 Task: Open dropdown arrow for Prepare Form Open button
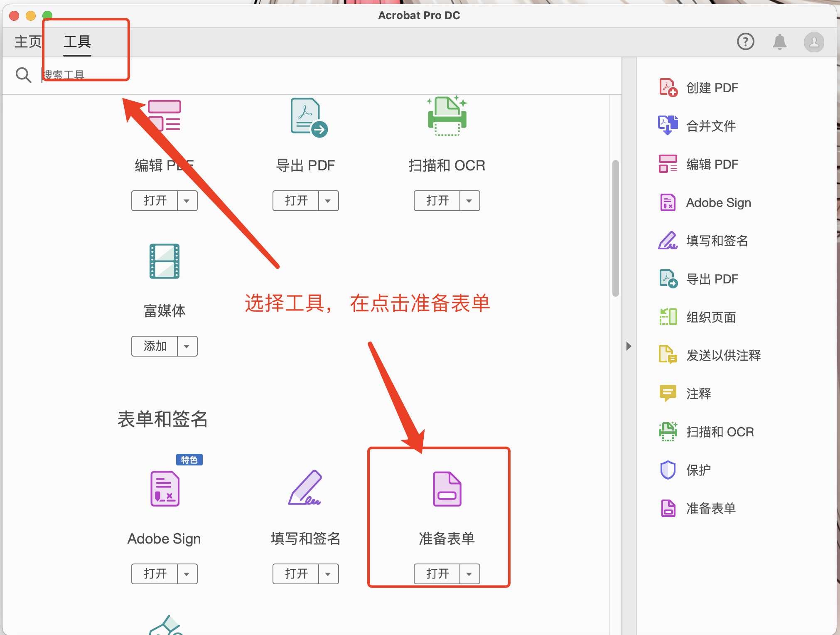[x=469, y=574]
